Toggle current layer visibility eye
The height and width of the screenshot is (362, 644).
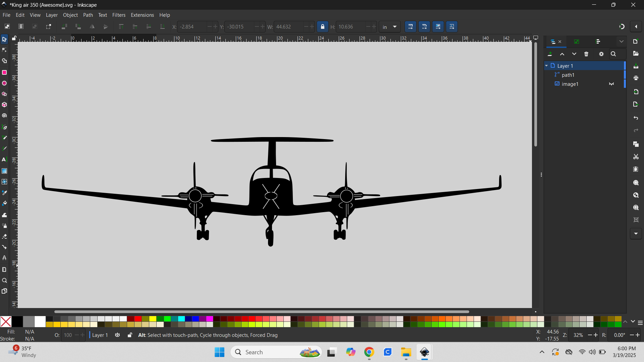point(117,335)
